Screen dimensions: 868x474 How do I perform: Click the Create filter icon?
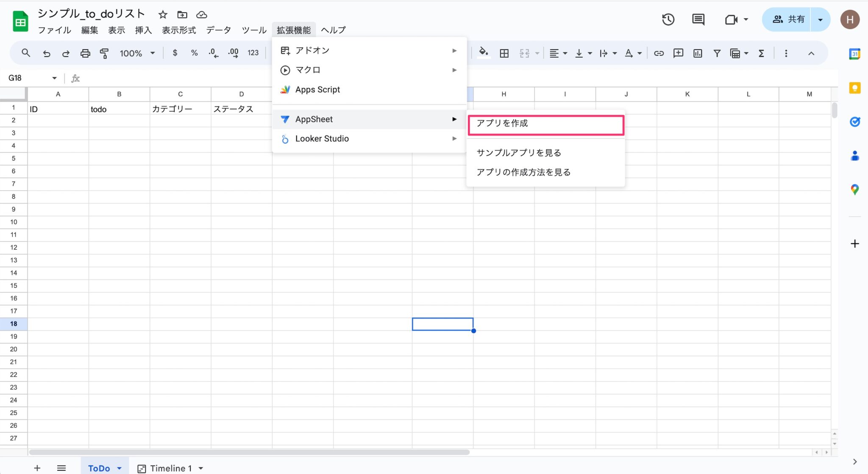click(x=717, y=53)
